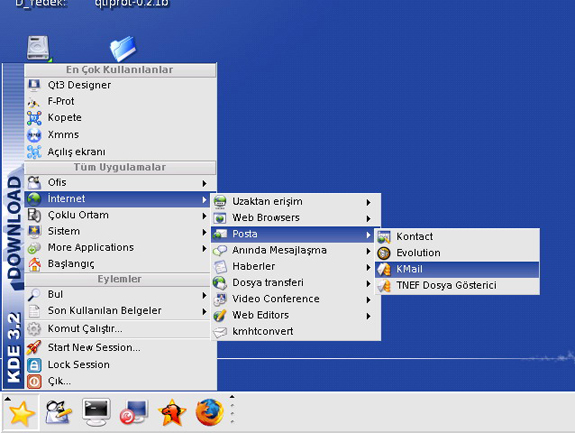Click the Sistem category icon
The image size is (575, 433).
[34, 231]
